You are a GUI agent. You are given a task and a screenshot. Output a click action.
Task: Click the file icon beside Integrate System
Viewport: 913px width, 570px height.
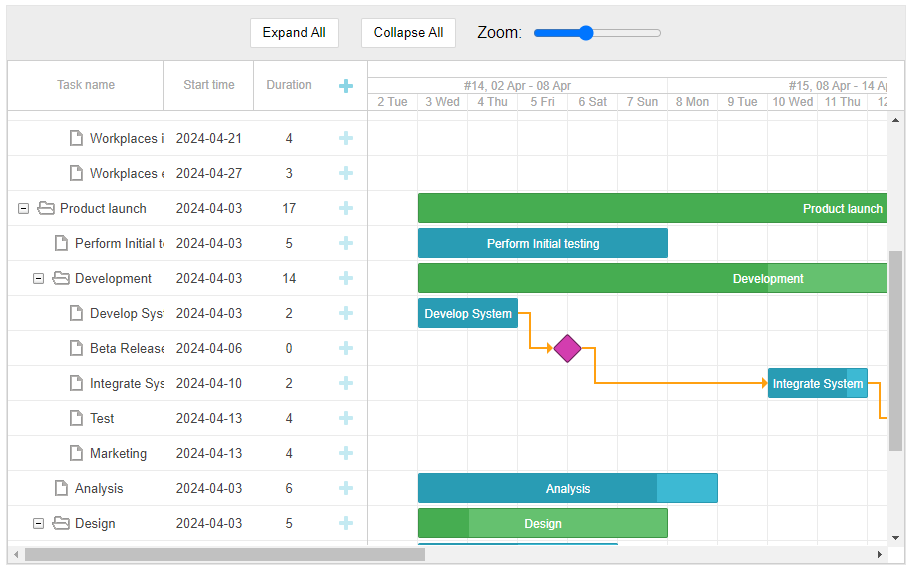pyautogui.click(x=76, y=383)
